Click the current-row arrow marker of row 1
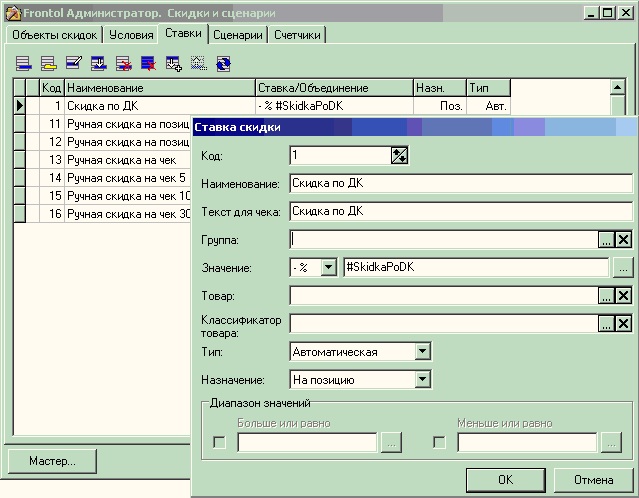This screenshot has width=639, height=498. 20,106
